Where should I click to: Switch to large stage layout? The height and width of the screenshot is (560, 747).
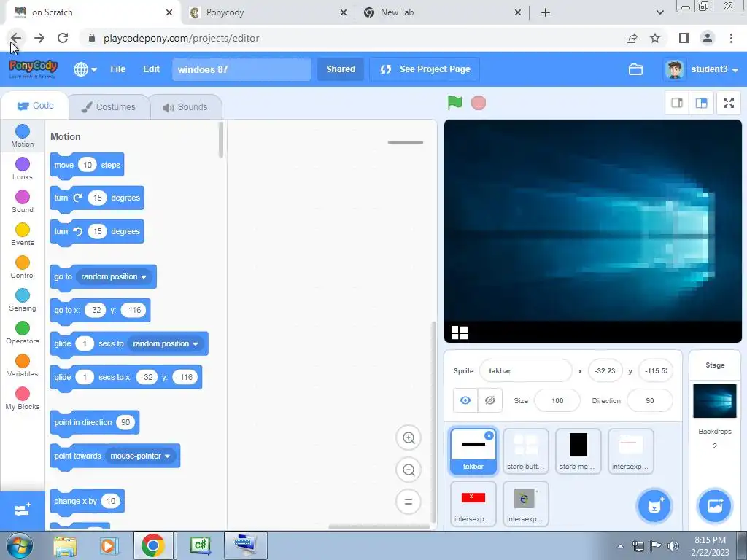click(x=701, y=103)
